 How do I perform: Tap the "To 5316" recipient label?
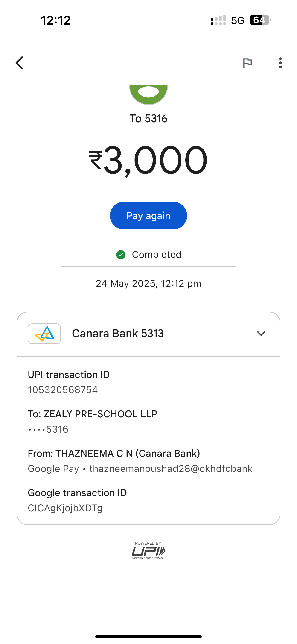coord(148,118)
